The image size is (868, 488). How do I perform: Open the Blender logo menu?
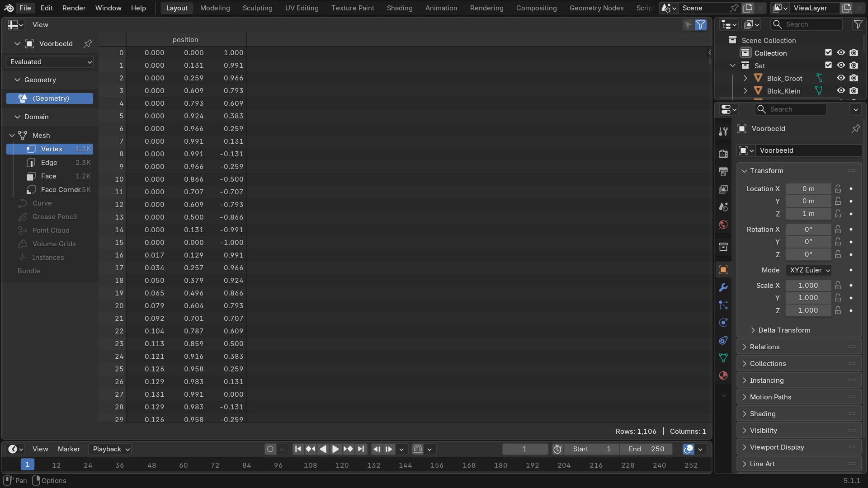9,8
